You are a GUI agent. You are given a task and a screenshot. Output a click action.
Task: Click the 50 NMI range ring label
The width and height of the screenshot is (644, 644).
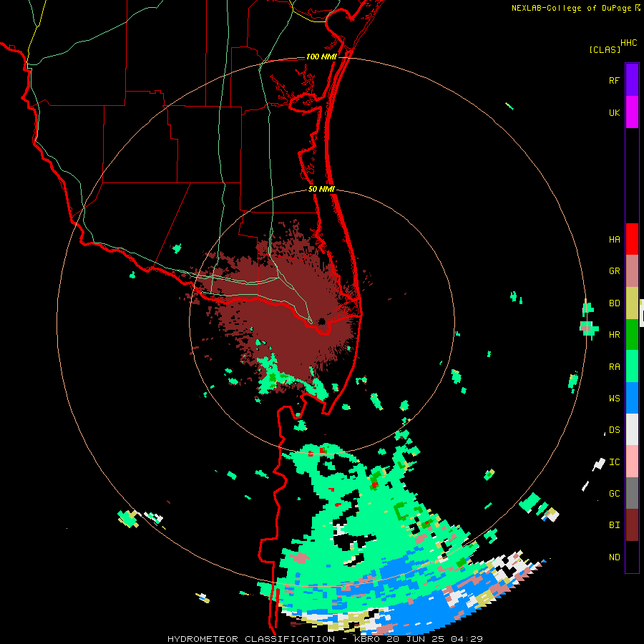click(x=321, y=189)
